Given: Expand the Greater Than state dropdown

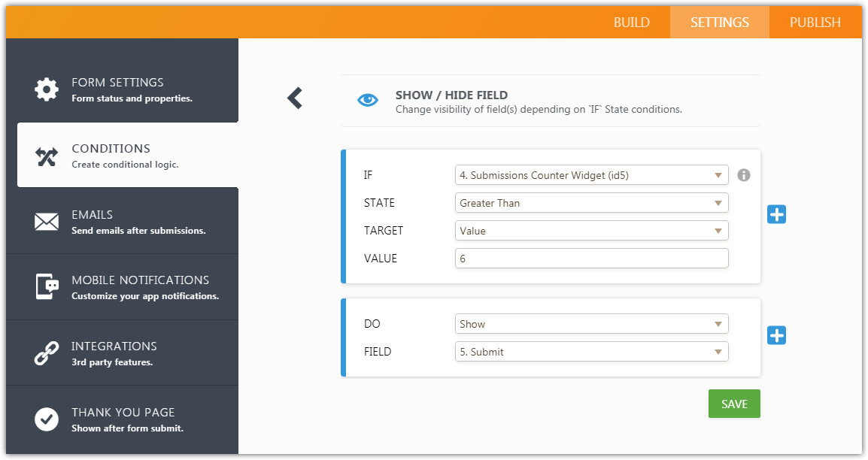Looking at the screenshot, I should coord(591,202).
